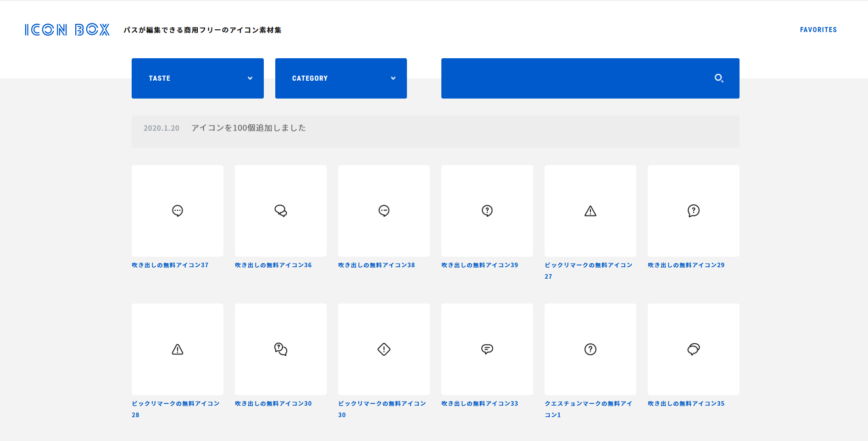Image resolution: width=868 pixels, height=441 pixels.
Task: Focus the blue search input field
Action: (590, 78)
